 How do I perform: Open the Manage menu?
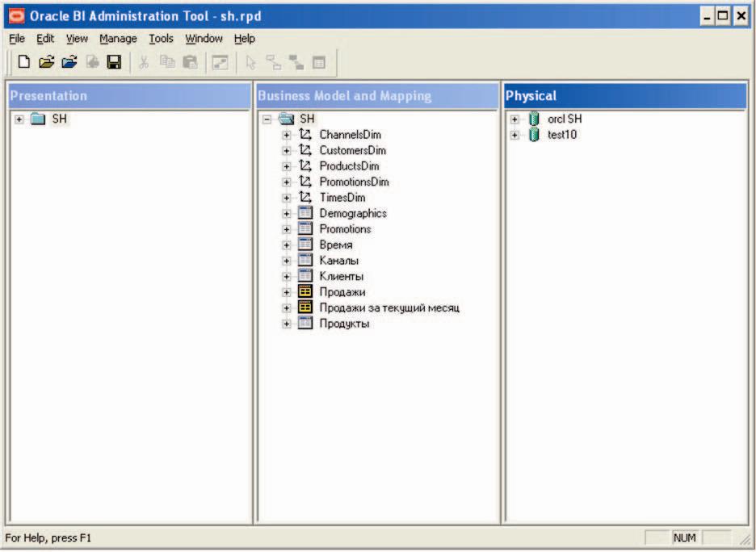[x=118, y=39]
